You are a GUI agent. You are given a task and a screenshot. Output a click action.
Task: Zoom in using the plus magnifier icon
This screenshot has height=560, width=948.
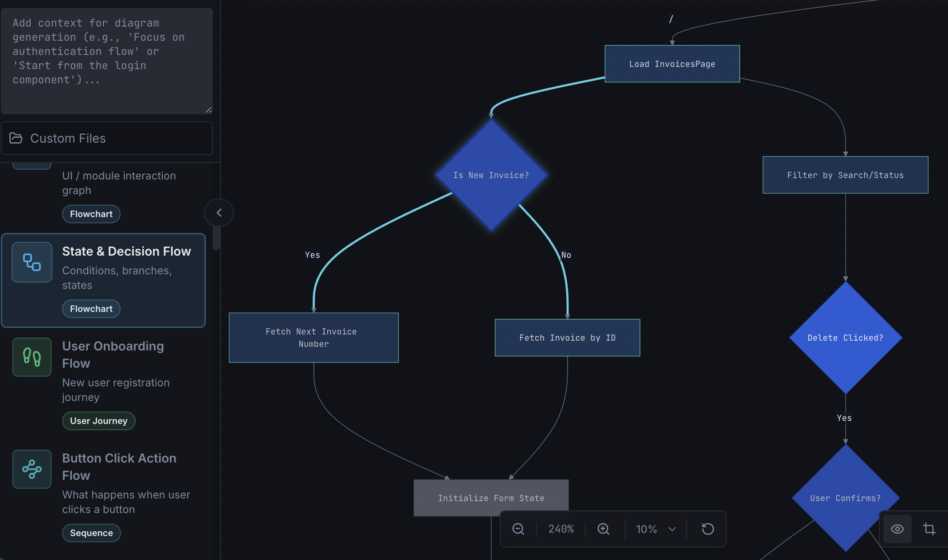[x=603, y=529]
